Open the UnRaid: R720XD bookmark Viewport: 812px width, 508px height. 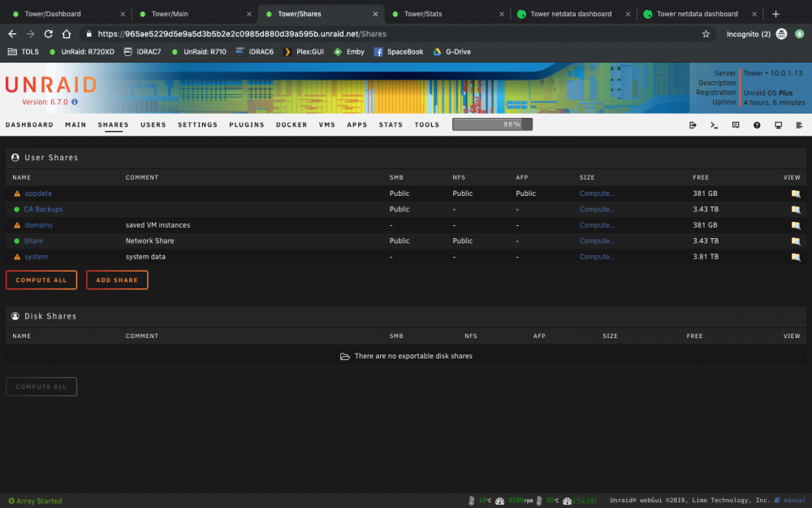pyautogui.click(x=82, y=52)
